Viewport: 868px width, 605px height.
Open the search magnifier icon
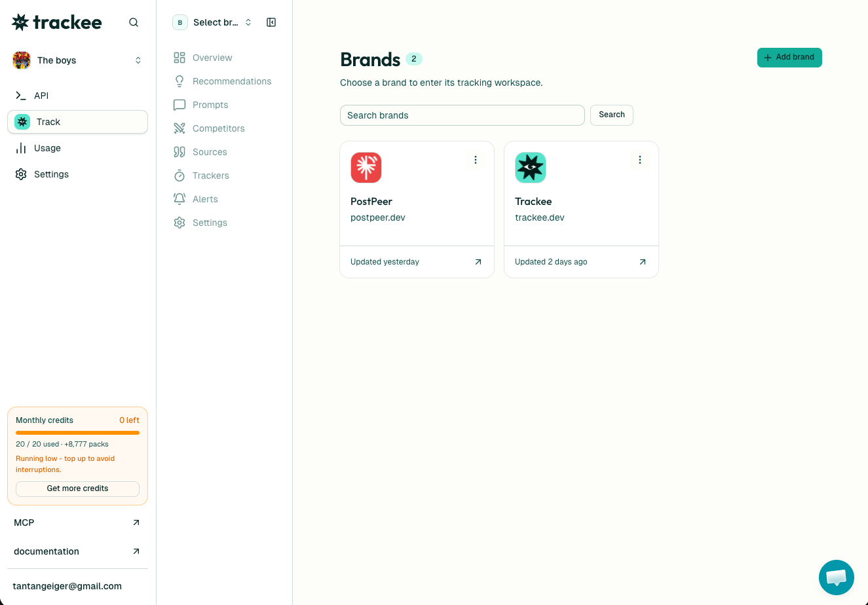point(134,22)
